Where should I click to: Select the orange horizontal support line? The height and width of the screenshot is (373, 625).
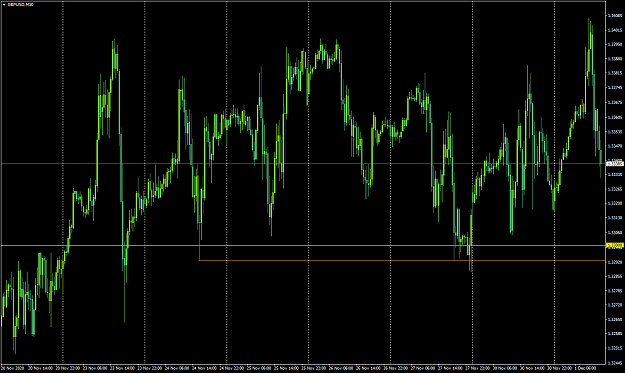pos(403,260)
